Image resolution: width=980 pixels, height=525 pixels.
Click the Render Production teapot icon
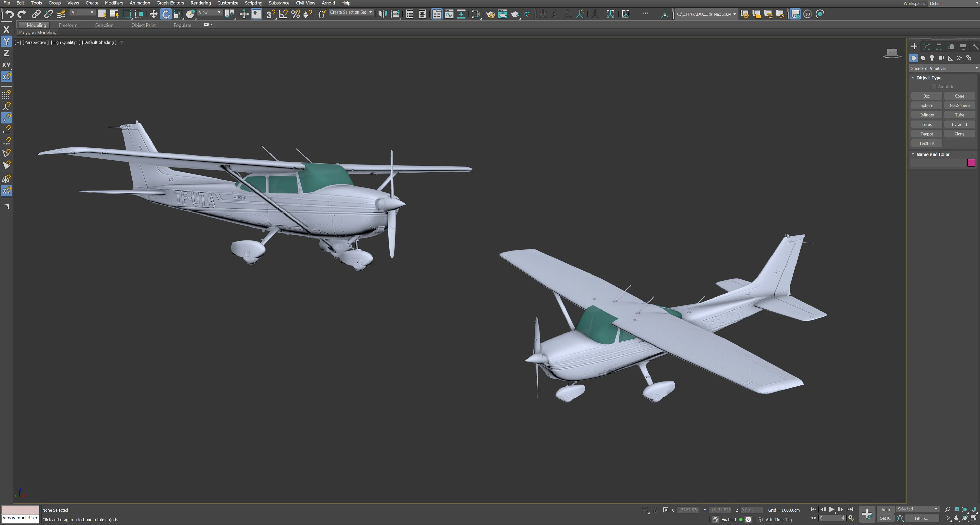point(515,14)
